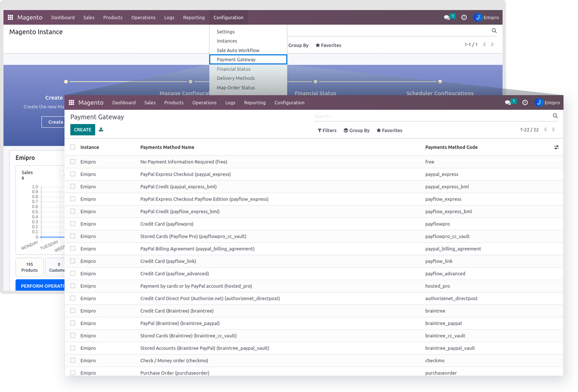This screenshot has height=392, width=578.
Task: Click the search icon in Magento Instance window
Action: coord(494,31)
